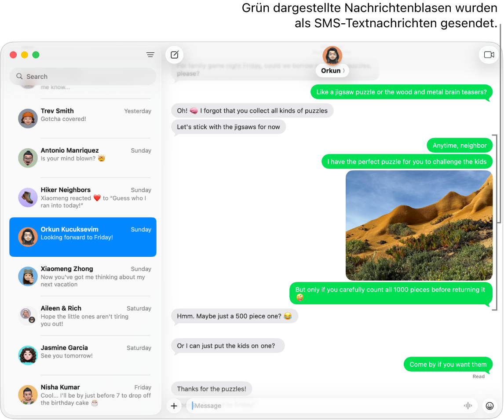Open the emoji picker
This screenshot has height=420, width=504.
(x=490, y=406)
